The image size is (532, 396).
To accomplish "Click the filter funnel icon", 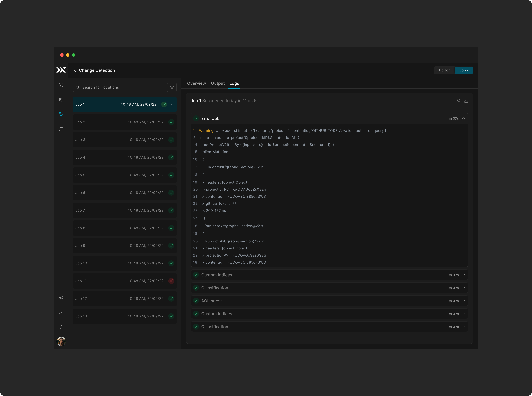I will click(172, 88).
